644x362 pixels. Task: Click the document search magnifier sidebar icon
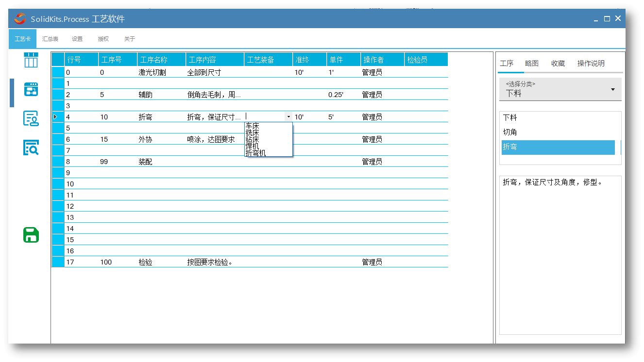tap(31, 148)
